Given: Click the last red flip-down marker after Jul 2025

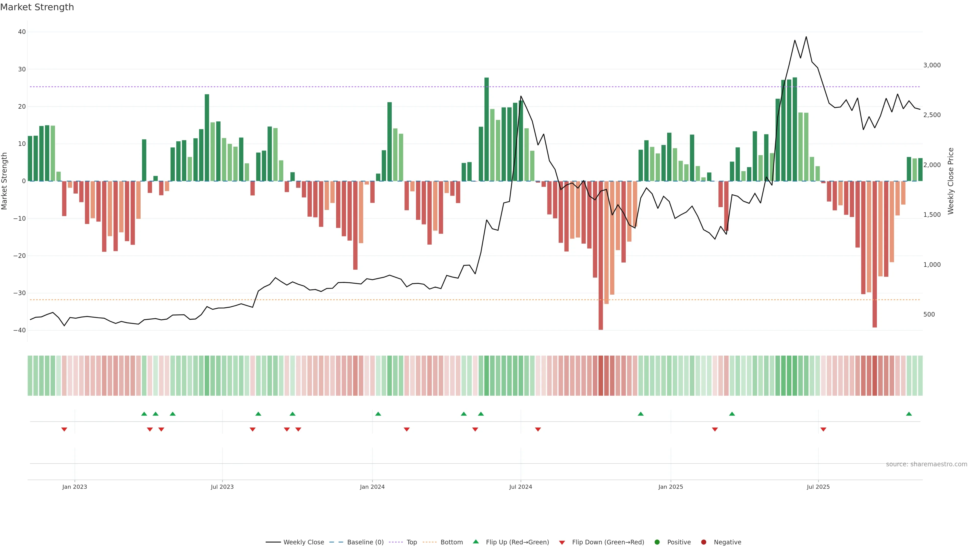Looking at the screenshot, I should coord(823,429).
